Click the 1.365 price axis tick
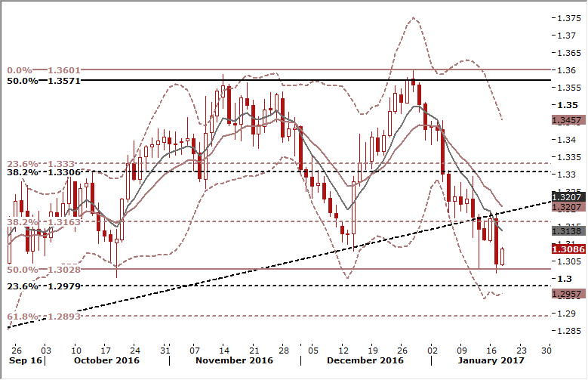The image size is (588, 380). pyautogui.click(x=568, y=53)
